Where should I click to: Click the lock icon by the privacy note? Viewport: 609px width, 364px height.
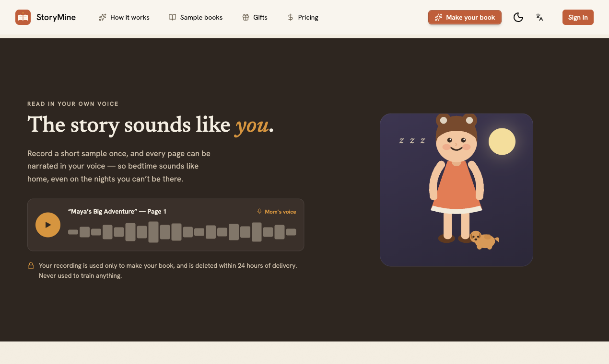(x=31, y=265)
